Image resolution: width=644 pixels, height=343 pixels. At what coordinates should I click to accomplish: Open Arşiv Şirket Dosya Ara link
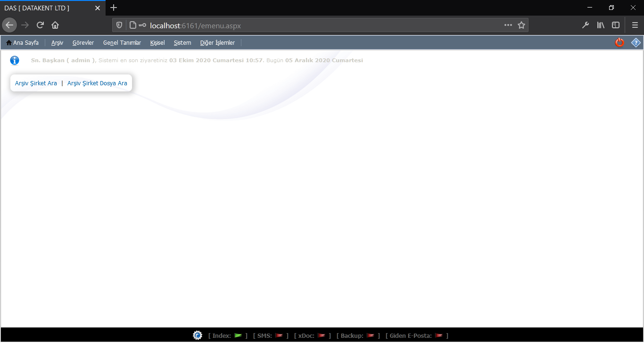(x=97, y=83)
